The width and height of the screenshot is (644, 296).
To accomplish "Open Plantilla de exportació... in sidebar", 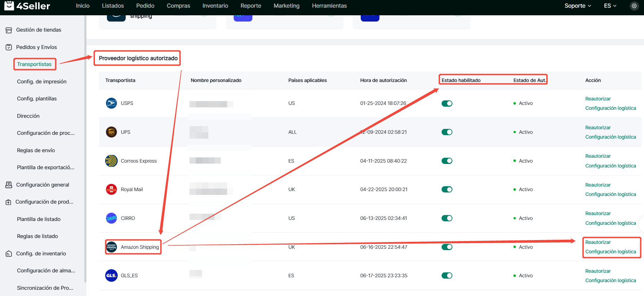I will point(45,167).
